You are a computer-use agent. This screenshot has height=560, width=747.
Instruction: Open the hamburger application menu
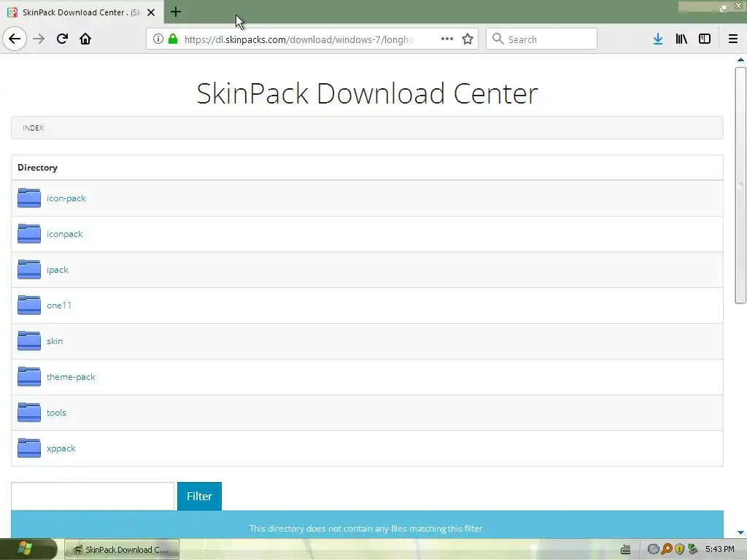[x=733, y=39]
